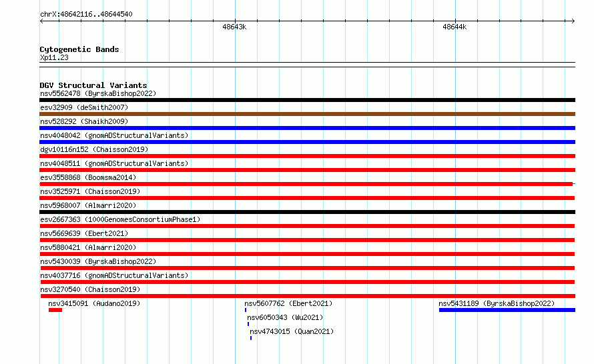Open nsv5607762 (Ebert2021) label
This screenshot has height=364, width=594.
click(288, 303)
